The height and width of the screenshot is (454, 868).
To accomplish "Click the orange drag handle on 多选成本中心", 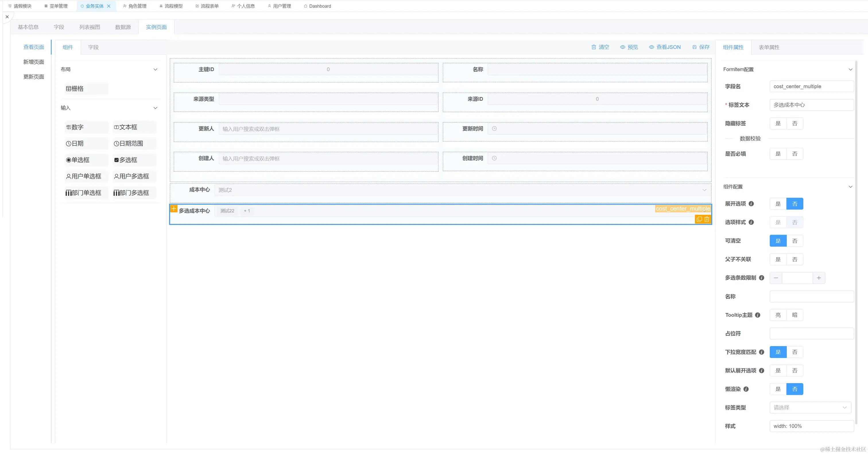I will [174, 209].
